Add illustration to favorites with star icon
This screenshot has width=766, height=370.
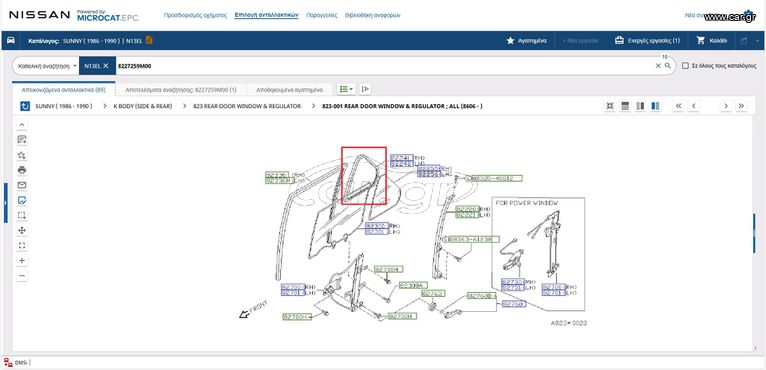coord(21,155)
